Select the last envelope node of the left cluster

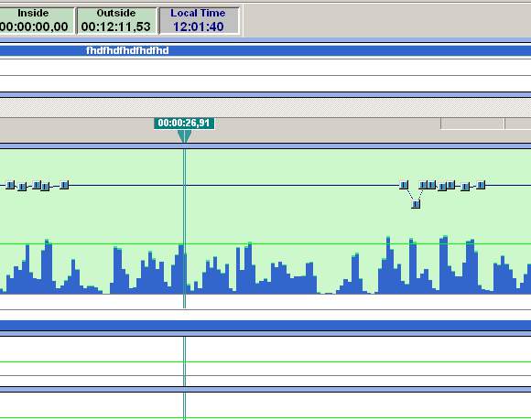64,185
